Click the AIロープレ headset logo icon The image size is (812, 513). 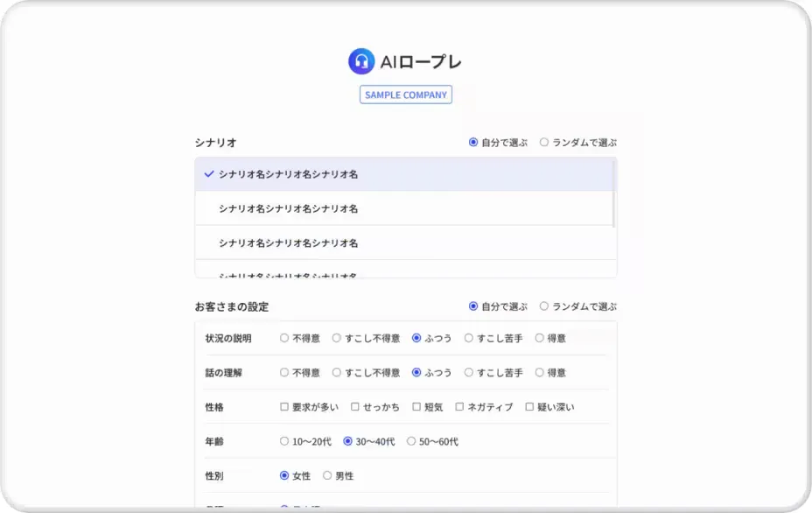coord(361,61)
